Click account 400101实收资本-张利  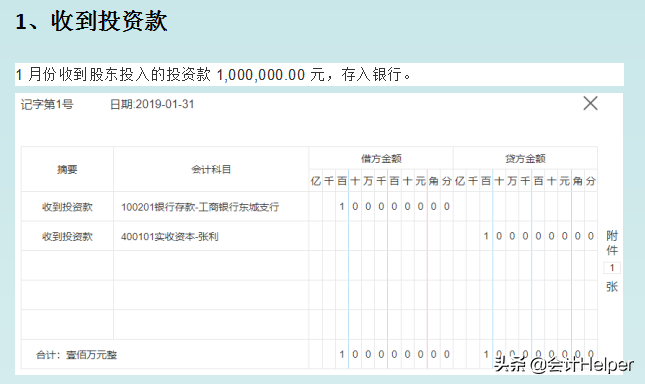point(169,236)
